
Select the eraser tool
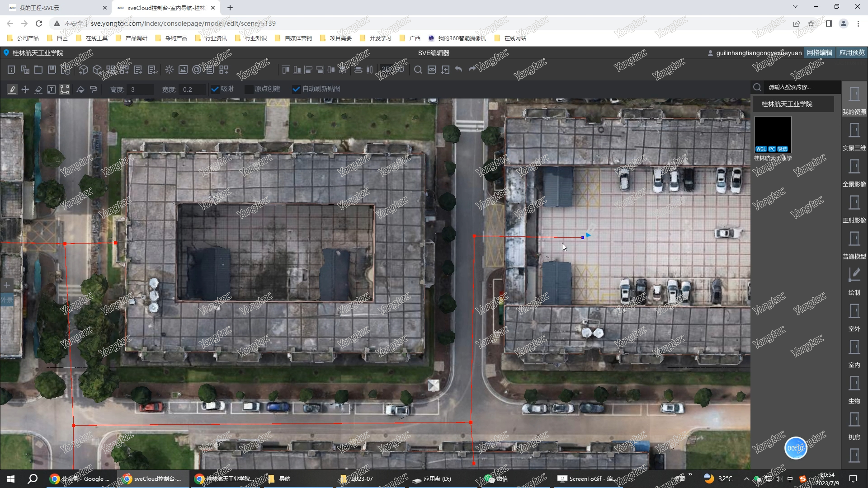coord(38,89)
